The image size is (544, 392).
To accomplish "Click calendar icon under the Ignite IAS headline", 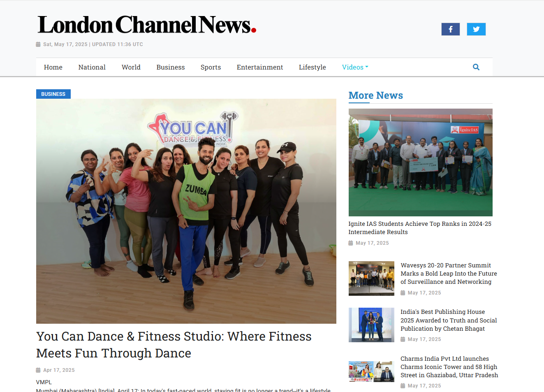I will pos(351,243).
